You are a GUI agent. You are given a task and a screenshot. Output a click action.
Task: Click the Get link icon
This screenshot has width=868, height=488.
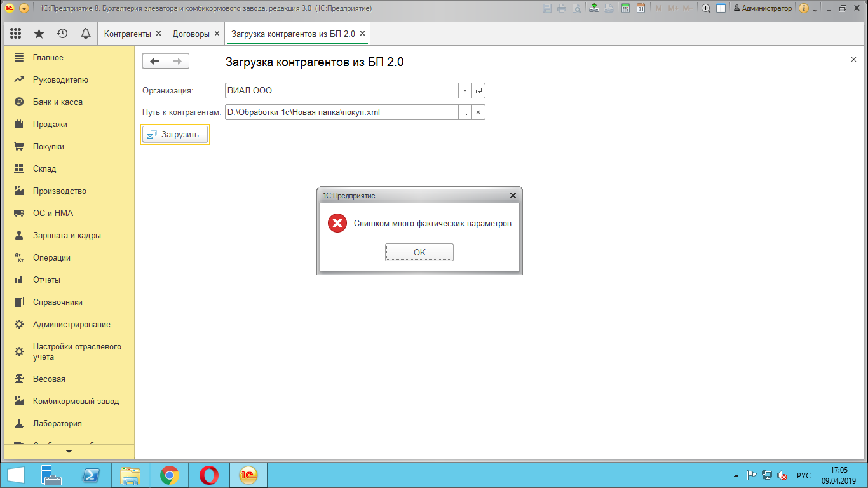tap(593, 8)
